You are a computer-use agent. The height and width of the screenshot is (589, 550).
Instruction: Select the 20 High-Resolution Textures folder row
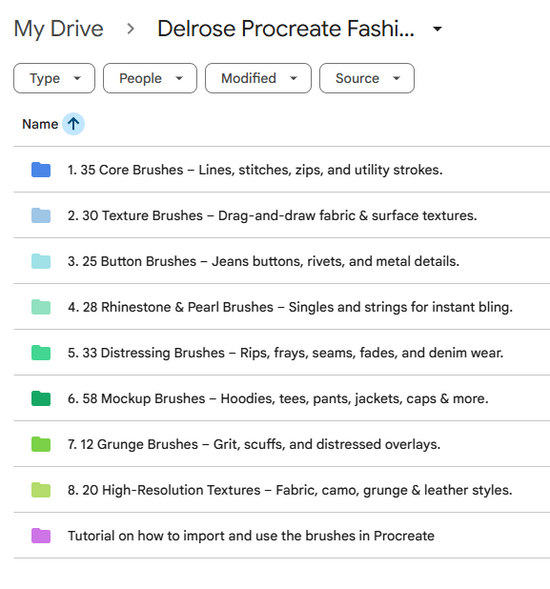click(282, 490)
